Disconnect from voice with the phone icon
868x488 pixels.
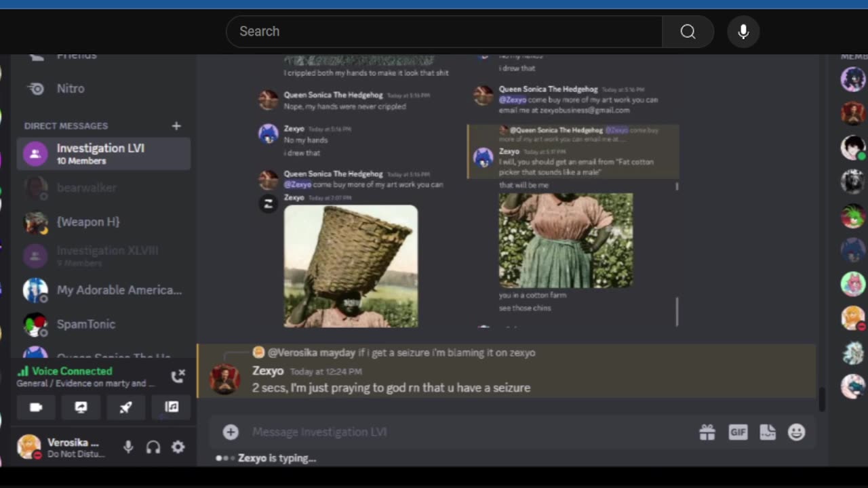click(178, 376)
